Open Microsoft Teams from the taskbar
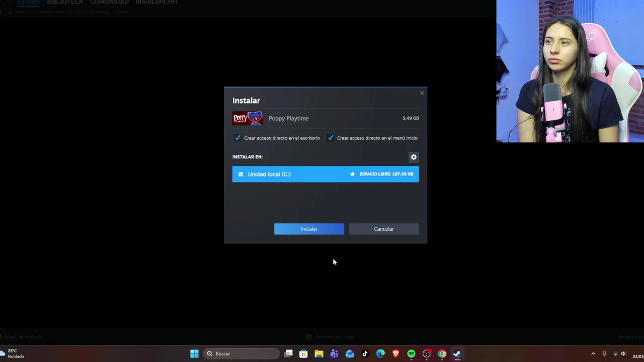Image resolution: width=644 pixels, height=362 pixels. (x=334, y=354)
